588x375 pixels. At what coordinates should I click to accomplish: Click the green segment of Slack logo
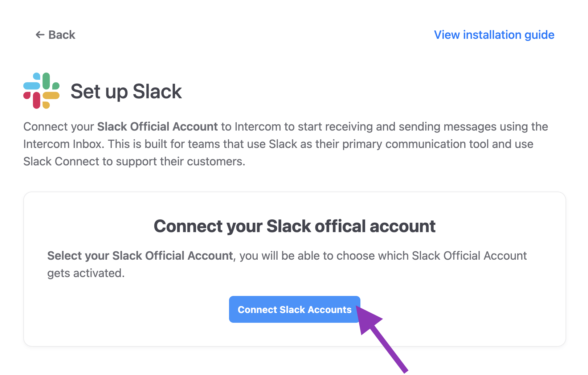(x=46, y=81)
